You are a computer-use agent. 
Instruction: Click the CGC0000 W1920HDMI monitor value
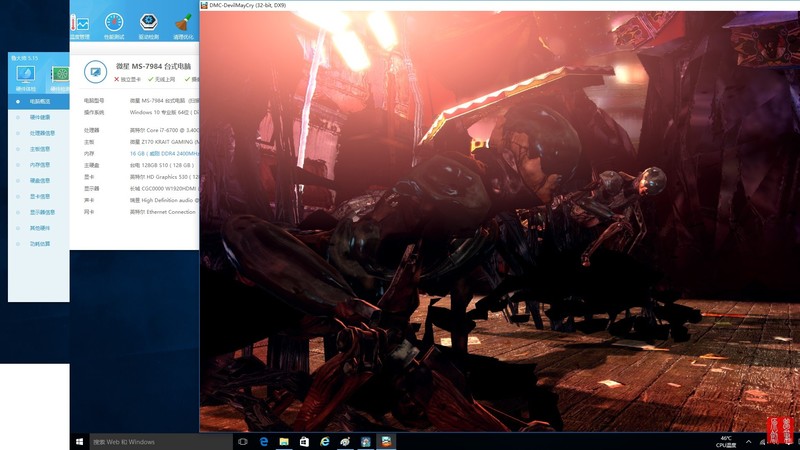coord(164,189)
